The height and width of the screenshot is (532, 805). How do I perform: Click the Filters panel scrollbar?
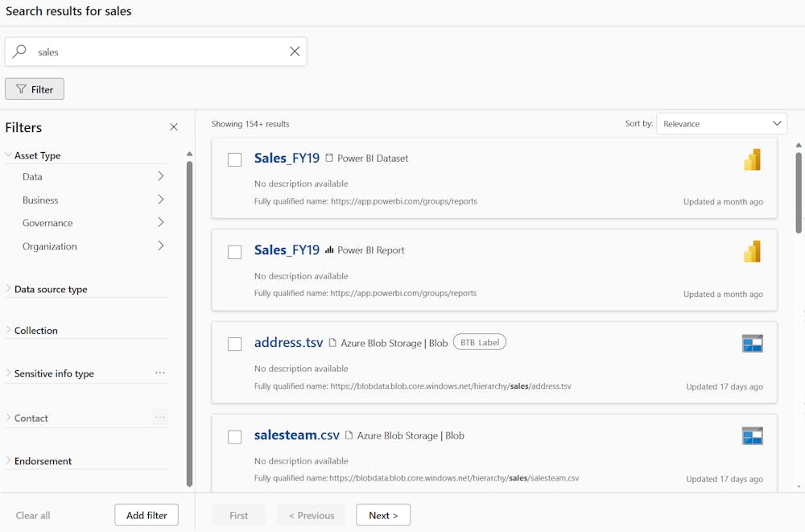click(x=189, y=324)
